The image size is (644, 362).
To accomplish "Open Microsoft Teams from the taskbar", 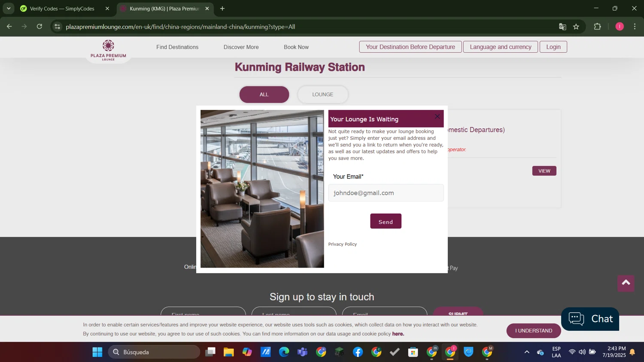I will coord(302,352).
